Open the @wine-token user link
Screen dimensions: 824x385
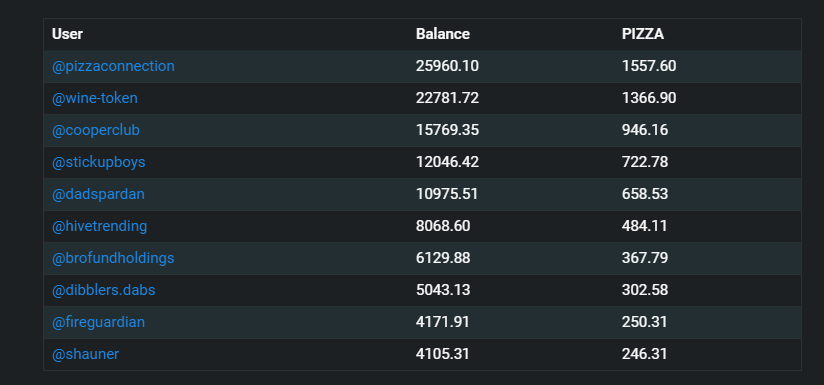(x=95, y=98)
